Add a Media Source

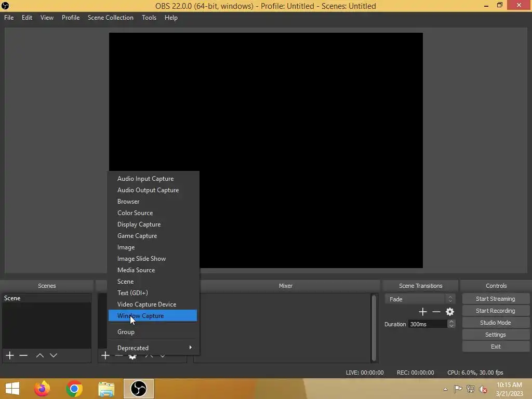[x=152, y=270]
